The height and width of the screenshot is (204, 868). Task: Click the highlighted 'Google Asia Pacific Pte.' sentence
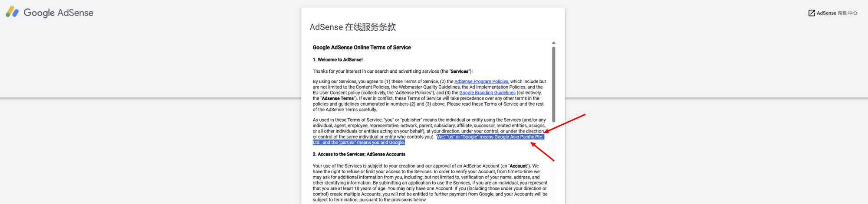tap(428, 139)
